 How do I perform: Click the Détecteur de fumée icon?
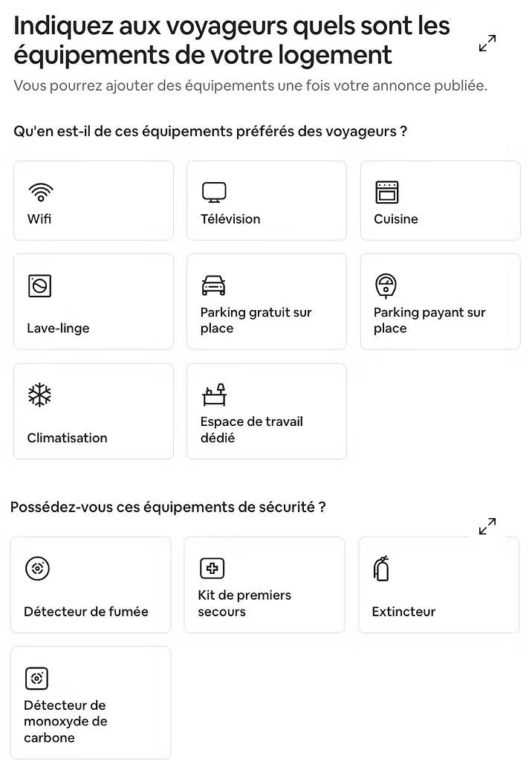37,569
